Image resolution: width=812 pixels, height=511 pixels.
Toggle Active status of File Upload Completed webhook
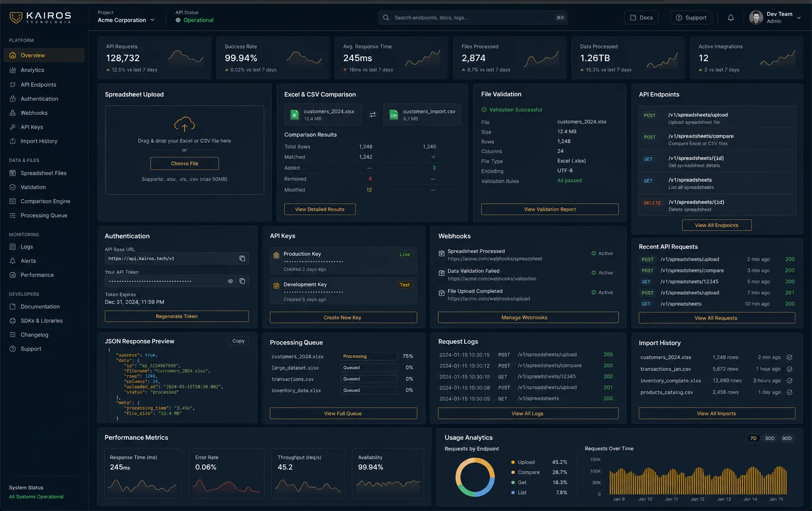pos(602,292)
